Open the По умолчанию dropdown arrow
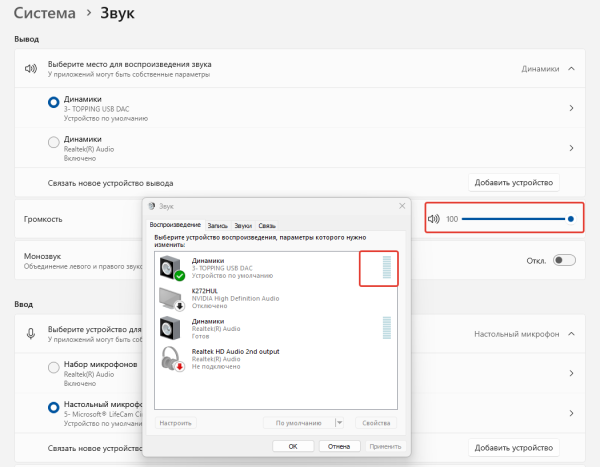The width and height of the screenshot is (600, 467). tap(339, 423)
